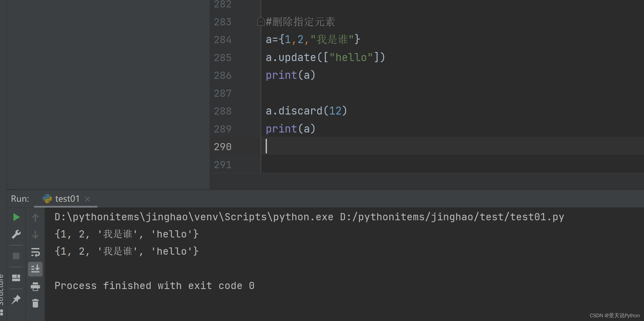Screen dimensions: 644x321
Task: Pin the Run tab
Action: pos(16,300)
